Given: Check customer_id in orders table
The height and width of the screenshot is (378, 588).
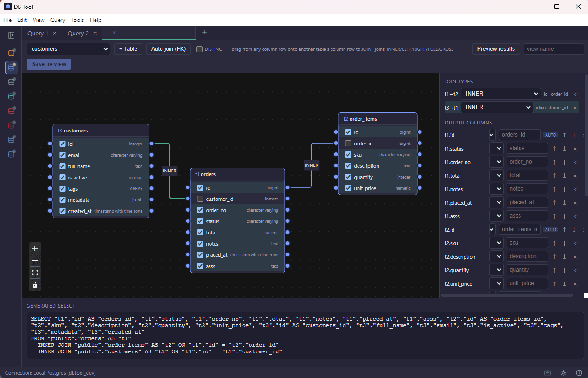Looking at the screenshot, I should (x=200, y=199).
